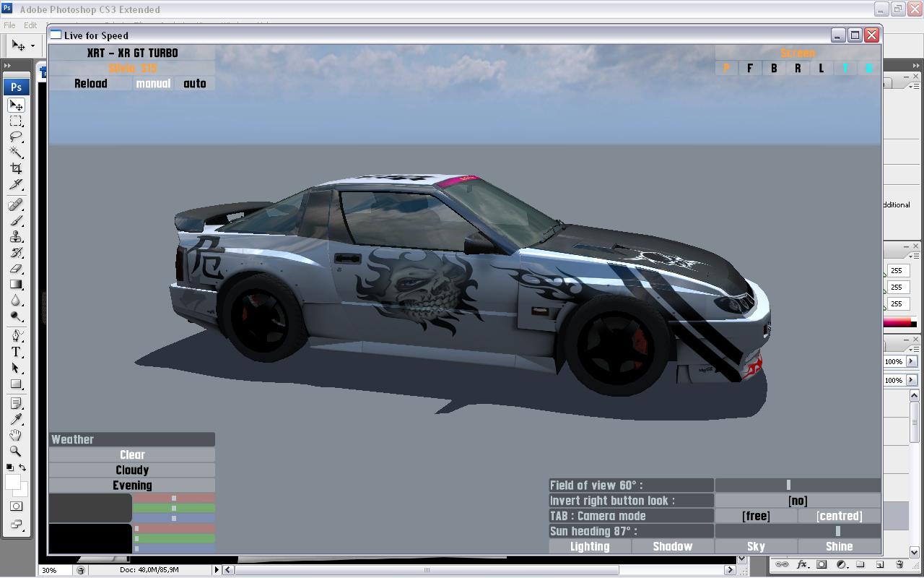Open the Sky tab

[756, 547]
